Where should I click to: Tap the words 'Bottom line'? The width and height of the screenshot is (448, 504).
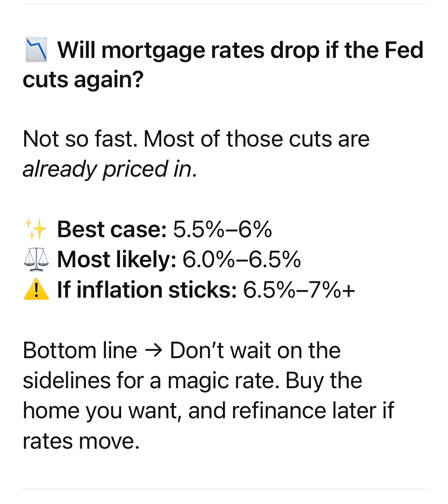[80, 350]
